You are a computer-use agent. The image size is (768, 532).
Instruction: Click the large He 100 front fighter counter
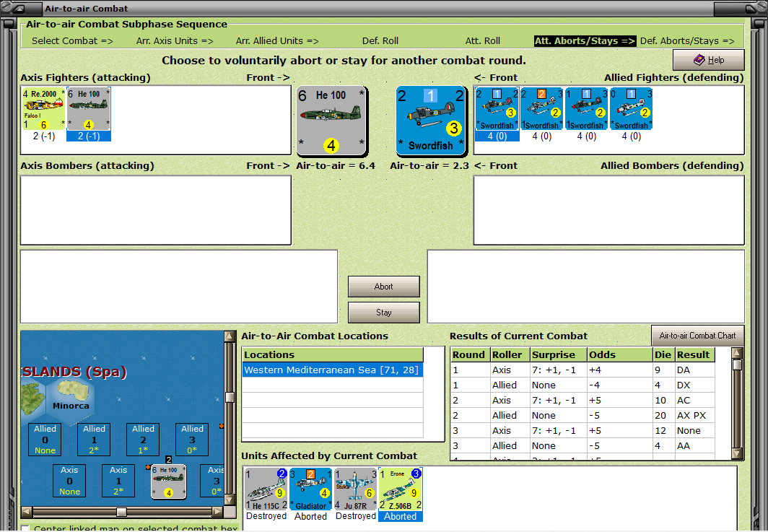pyautogui.click(x=331, y=121)
